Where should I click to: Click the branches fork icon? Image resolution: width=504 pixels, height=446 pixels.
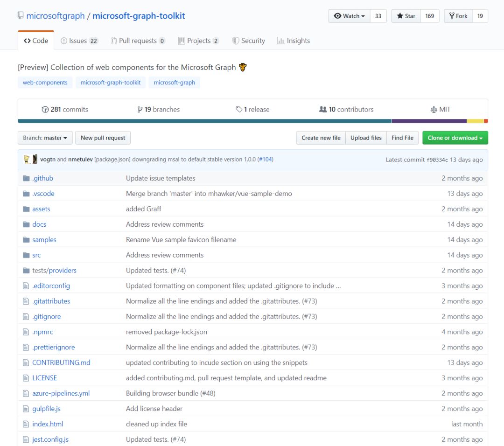[140, 110]
